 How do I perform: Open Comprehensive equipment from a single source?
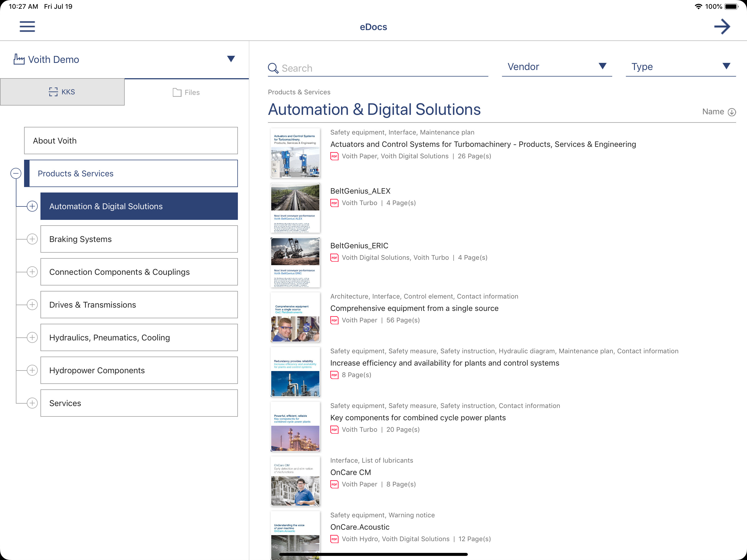pyautogui.click(x=414, y=308)
